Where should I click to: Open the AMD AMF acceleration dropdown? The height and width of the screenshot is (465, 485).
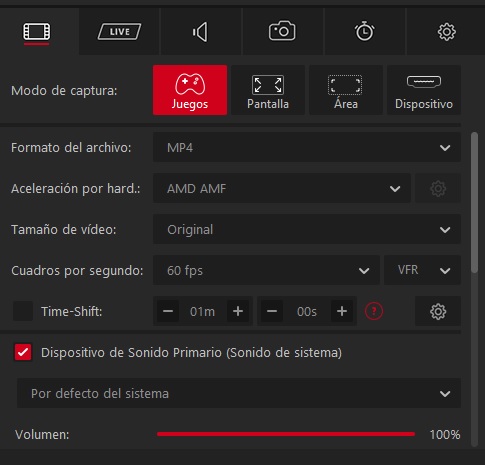pos(282,189)
